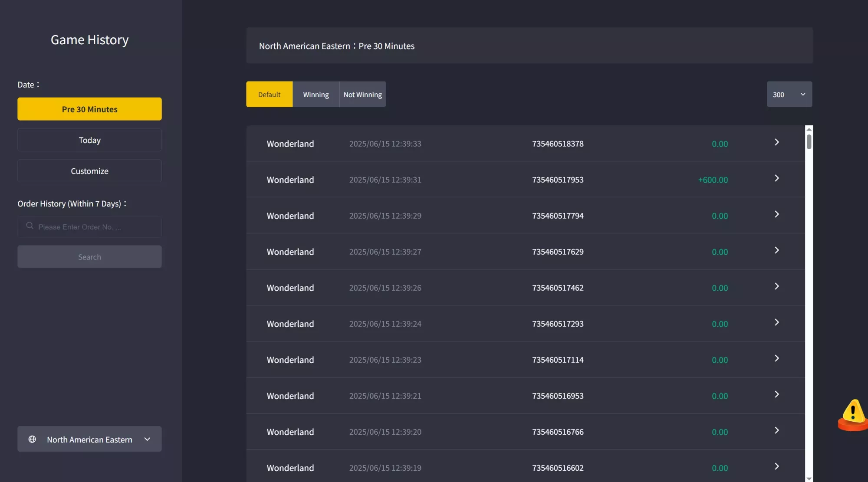Image resolution: width=868 pixels, height=482 pixels.
Task: Click the globe icon beside North American Eastern
Action: pos(32,439)
